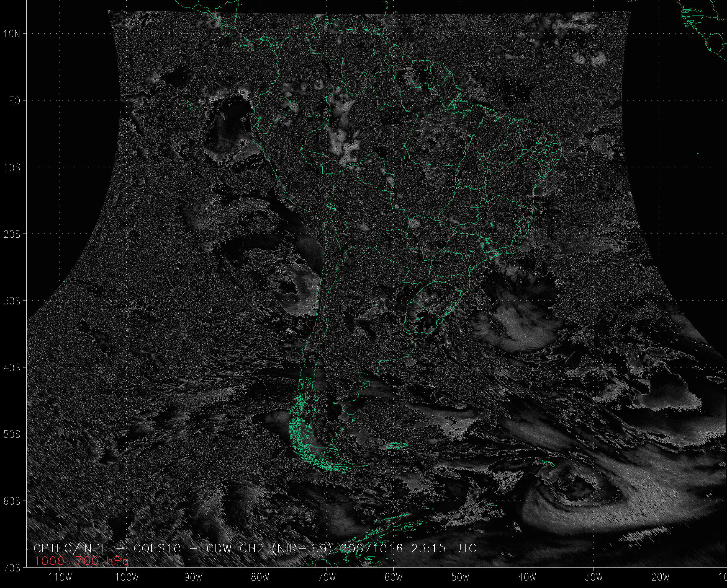Click the 30W longitude label
This screenshot has height=588, width=727.
coord(594,577)
